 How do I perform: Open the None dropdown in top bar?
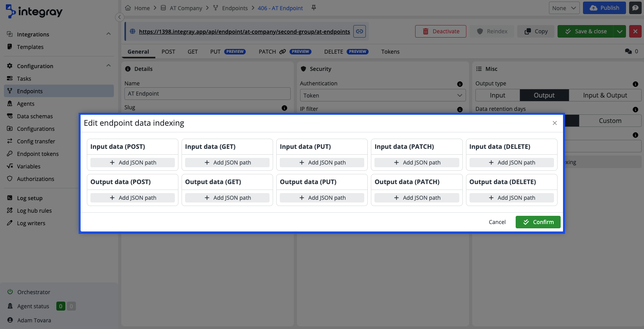(564, 8)
